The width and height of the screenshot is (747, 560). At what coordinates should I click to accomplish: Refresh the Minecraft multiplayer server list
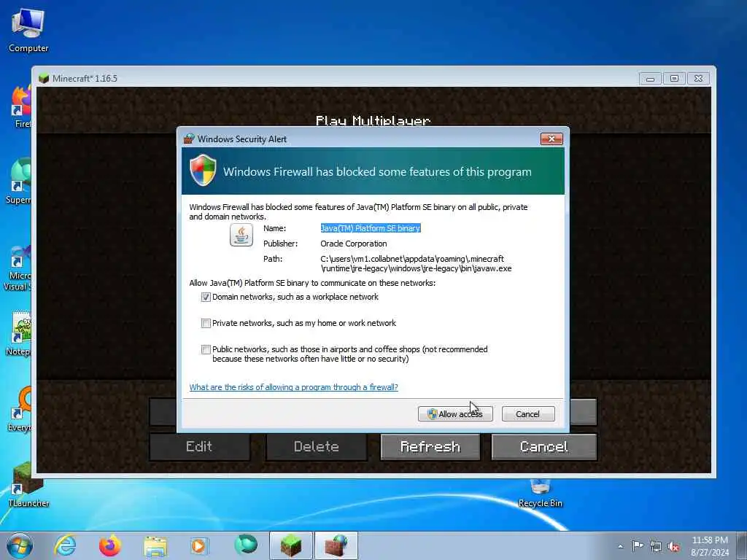coord(430,447)
